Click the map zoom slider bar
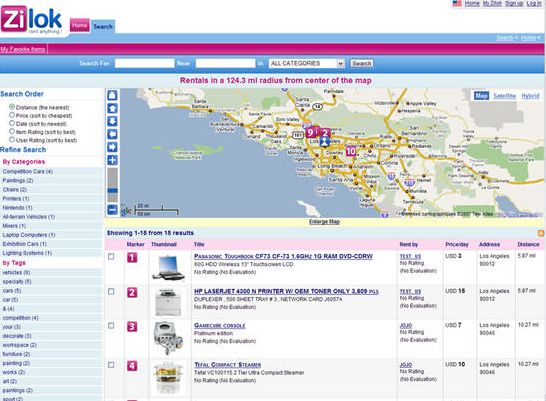Viewport: 546px width, 401px height. tap(112, 185)
